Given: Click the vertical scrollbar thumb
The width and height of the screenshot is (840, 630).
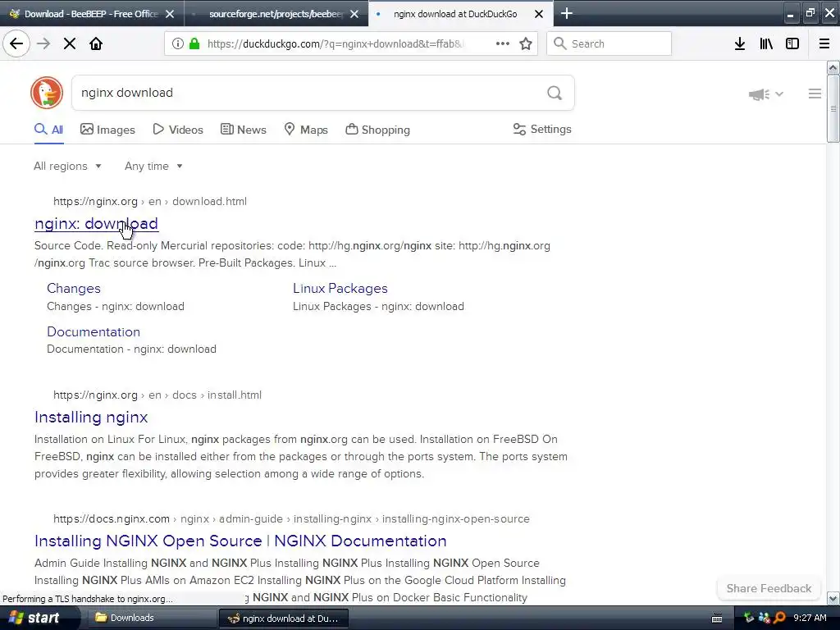Looking at the screenshot, I should tap(833, 109).
